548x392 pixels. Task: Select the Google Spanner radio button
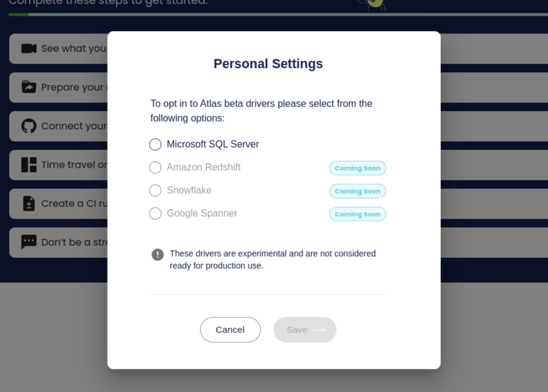(x=155, y=213)
